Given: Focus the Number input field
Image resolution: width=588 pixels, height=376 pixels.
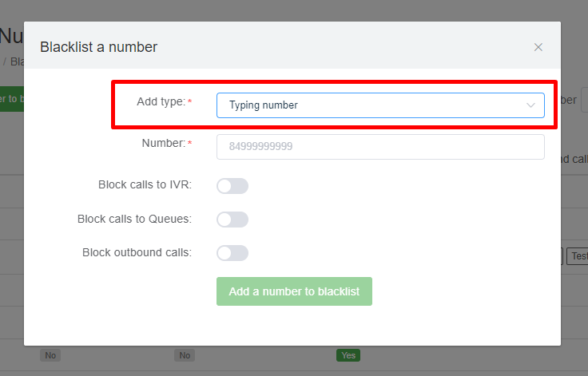Looking at the screenshot, I should click(x=380, y=147).
